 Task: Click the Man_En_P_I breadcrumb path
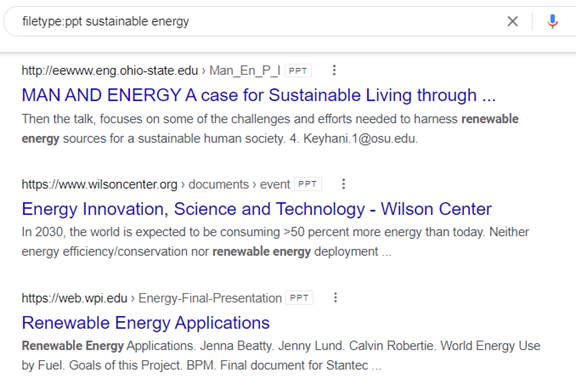[x=245, y=71]
